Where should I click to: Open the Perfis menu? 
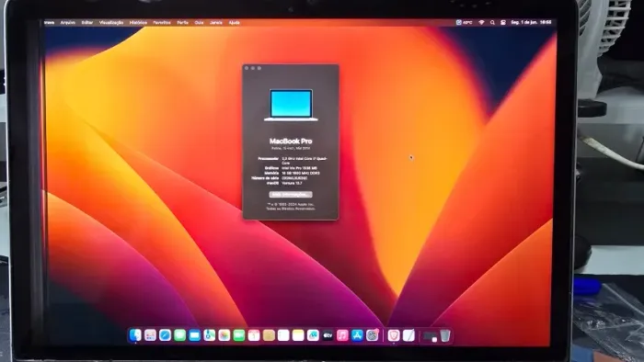183,23
